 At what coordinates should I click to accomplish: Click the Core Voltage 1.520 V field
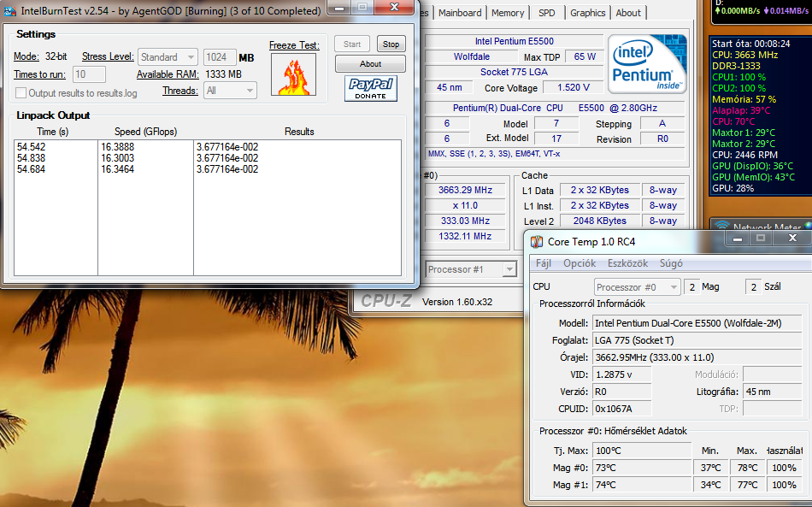click(574, 87)
